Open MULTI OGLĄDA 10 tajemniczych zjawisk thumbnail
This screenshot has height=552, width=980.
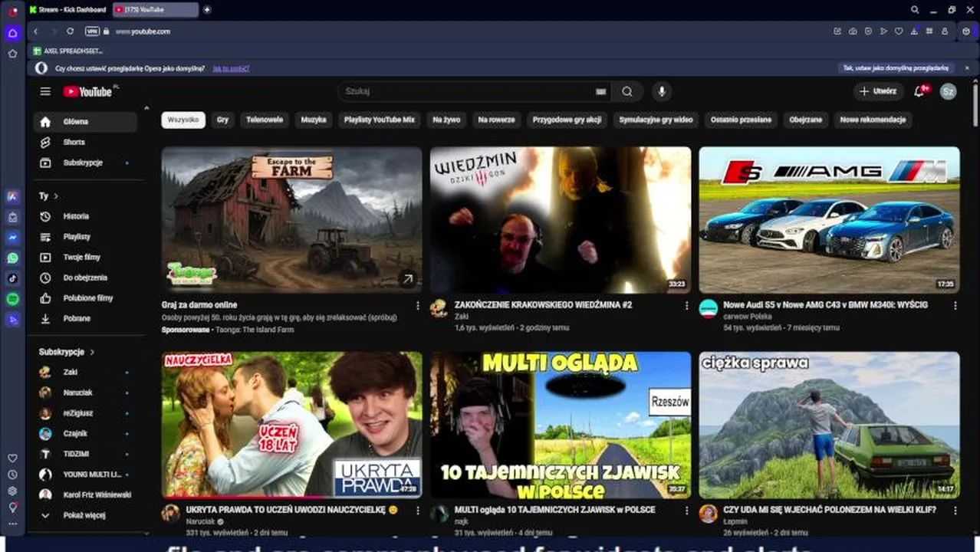click(561, 425)
